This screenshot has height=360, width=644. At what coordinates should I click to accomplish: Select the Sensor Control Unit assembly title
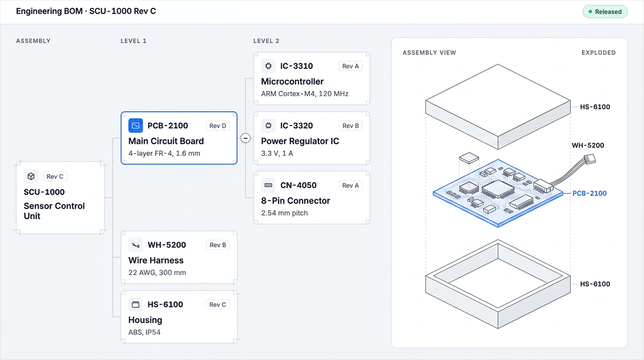point(54,211)
